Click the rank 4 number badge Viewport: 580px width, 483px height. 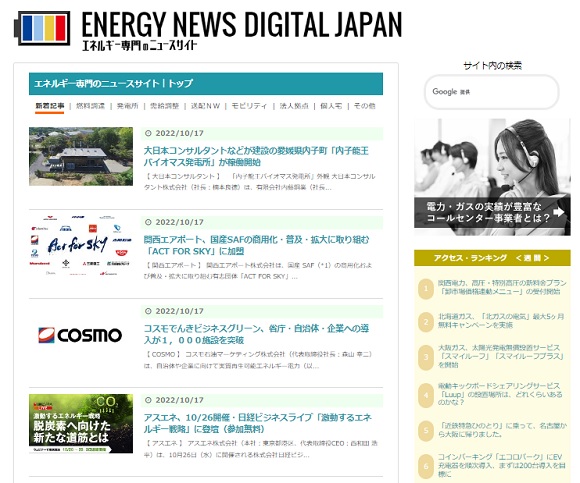(x=426, y=395)
